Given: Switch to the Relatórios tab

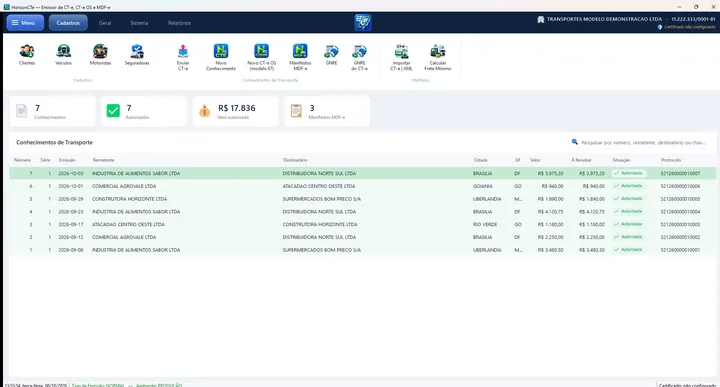Looking at the screenshot, I should coord(179,22).
